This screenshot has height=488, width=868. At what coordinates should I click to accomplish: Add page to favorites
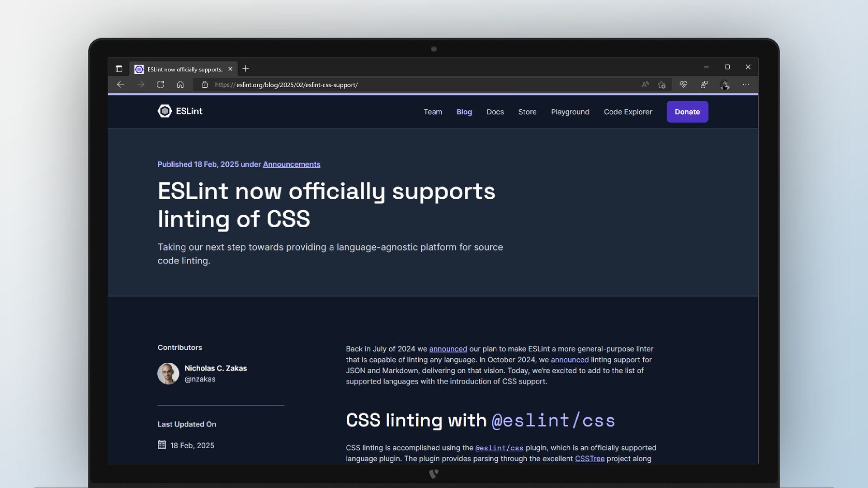click(x=662, y=84)
